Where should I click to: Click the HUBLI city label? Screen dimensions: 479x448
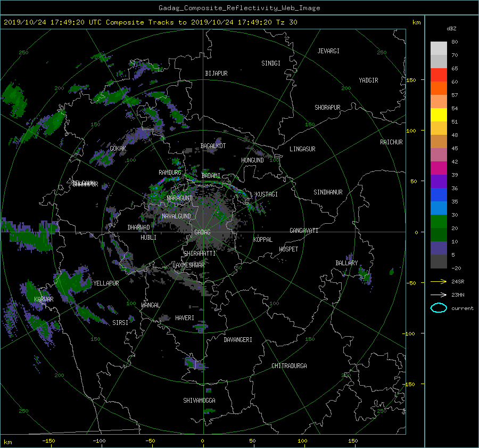[x=148, y=238]
